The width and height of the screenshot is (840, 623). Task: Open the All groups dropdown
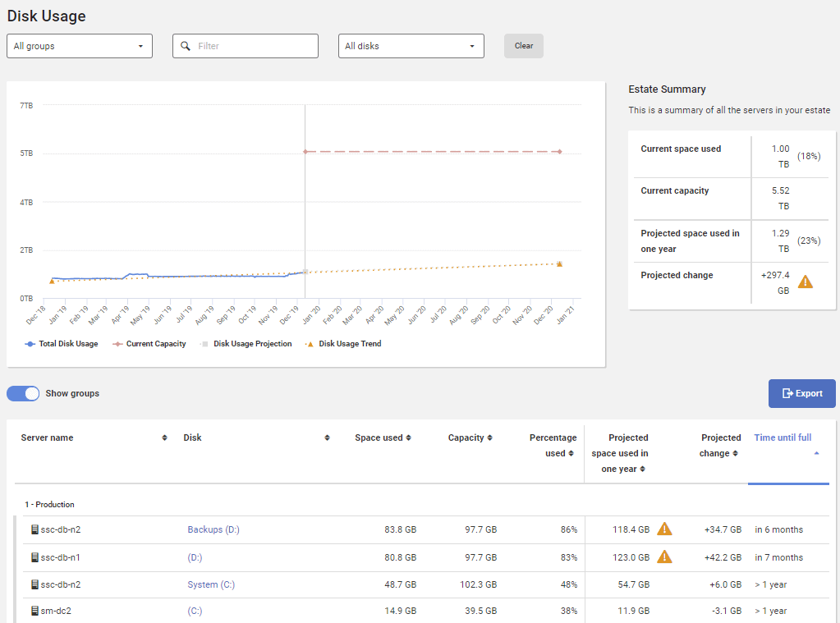pos(80,46)
